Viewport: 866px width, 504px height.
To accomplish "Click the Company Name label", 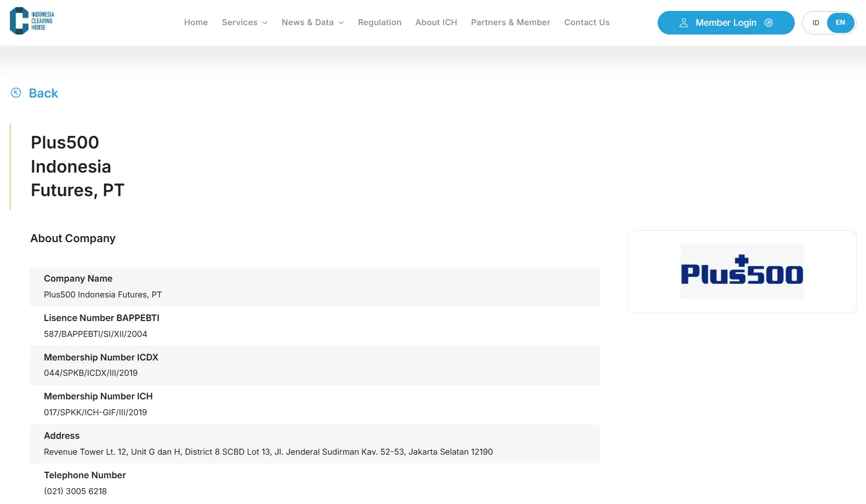I will pyautogui.click(x=78, y=278).
